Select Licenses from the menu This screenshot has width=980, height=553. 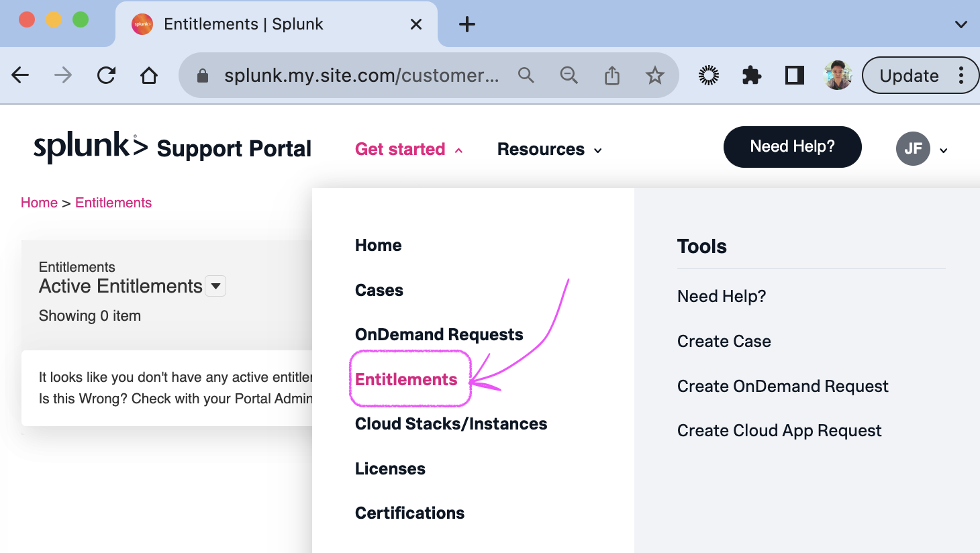coord(390,468)
